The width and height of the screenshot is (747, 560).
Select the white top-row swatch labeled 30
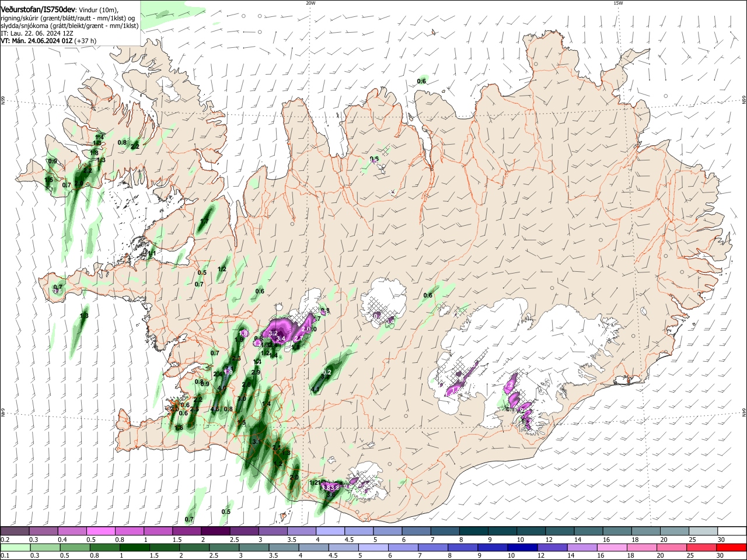tap(732, 531)
